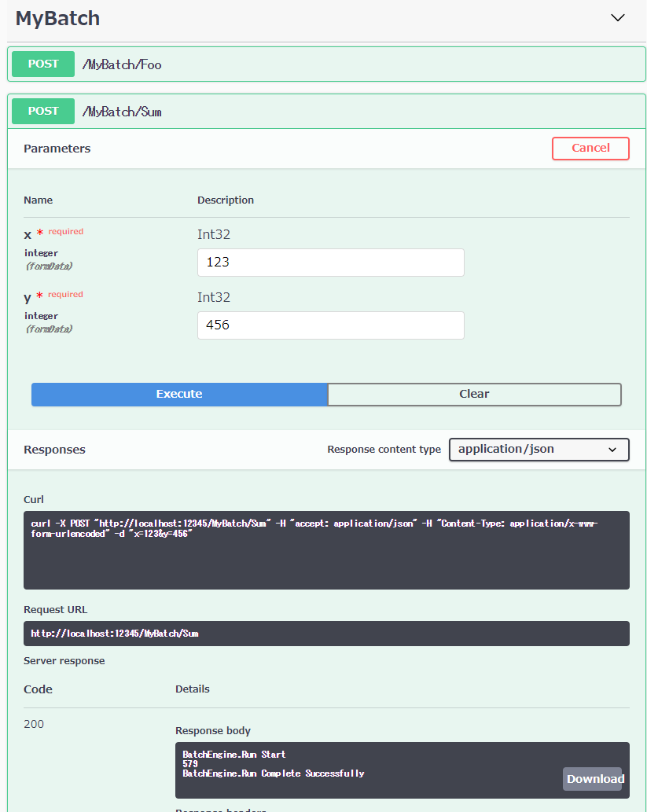Click the green POST badge for Sum
The image size is (647, 812).
click(x=43, y=112)
